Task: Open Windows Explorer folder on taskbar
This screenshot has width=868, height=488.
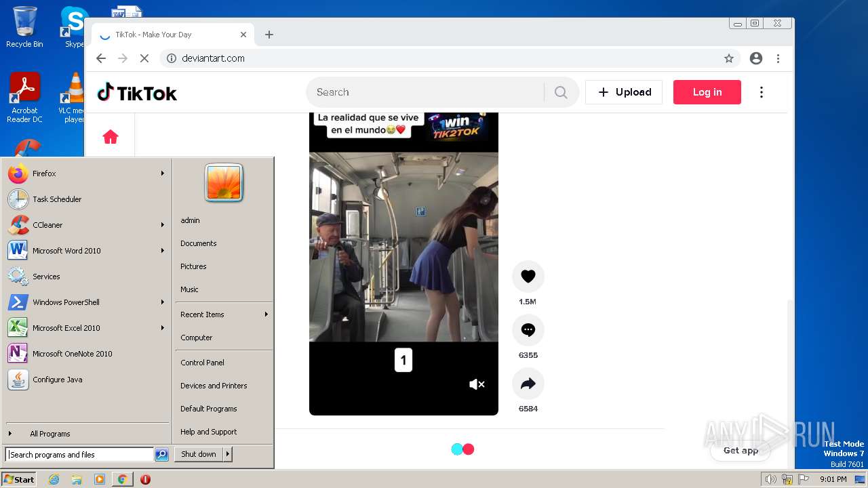Action: point(77,479)
